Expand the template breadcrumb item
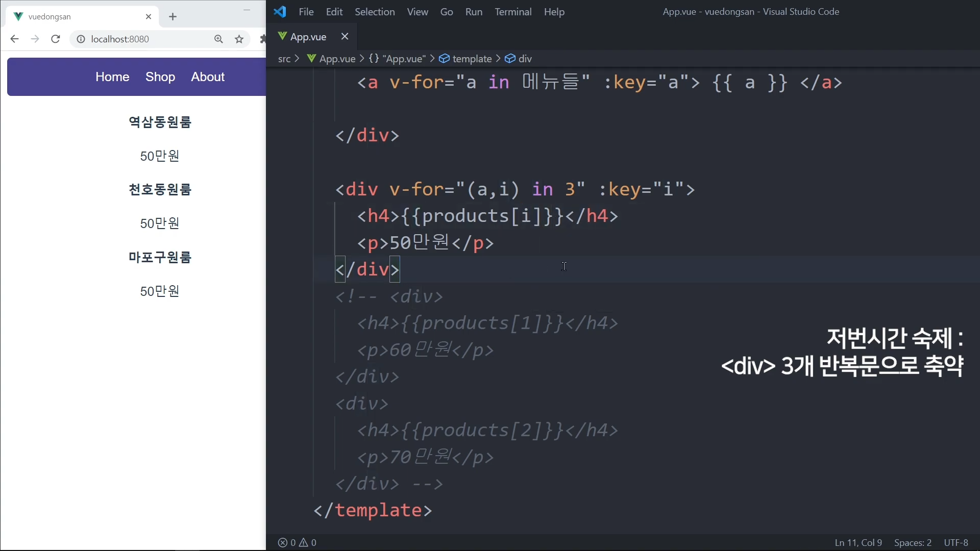Screen dimensions: 980x551 (472, 59)
